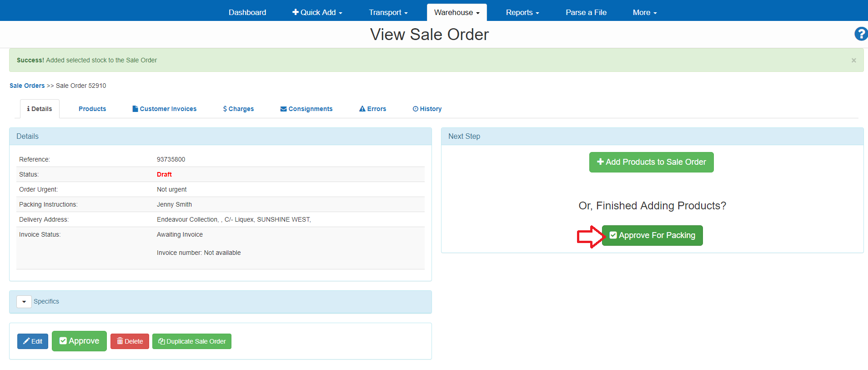Screen dimensions: 868x370
Task: View the Errors tab
Action: [x=373, y=109]
